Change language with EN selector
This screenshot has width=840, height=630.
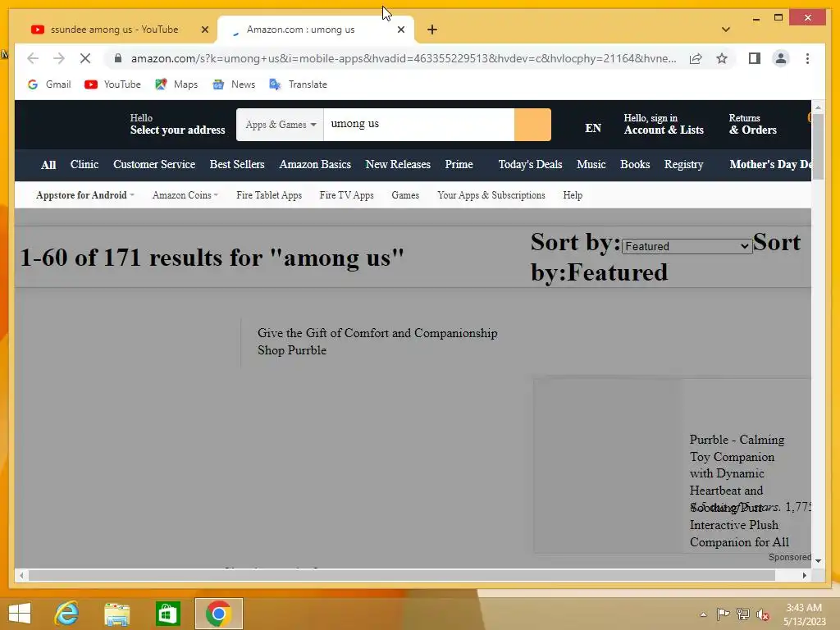pos(593,128)
